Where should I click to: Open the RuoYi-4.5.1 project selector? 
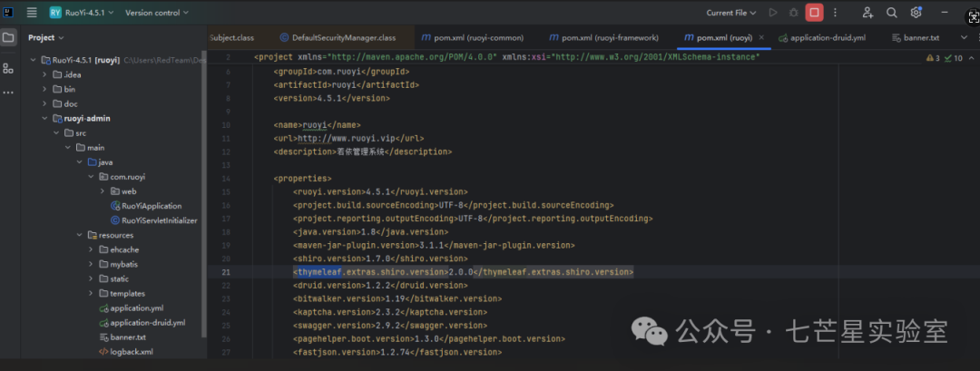click(x=81, y=13)
